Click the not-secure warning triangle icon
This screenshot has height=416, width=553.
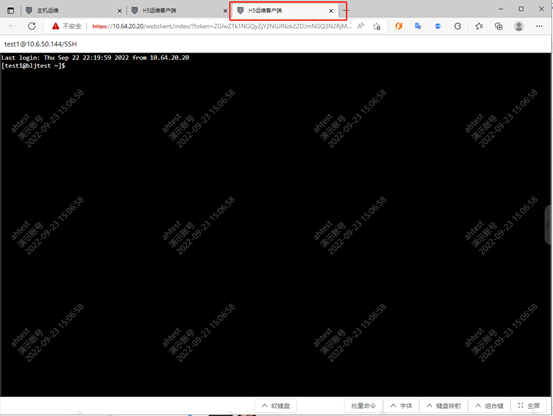pos(55,26)
